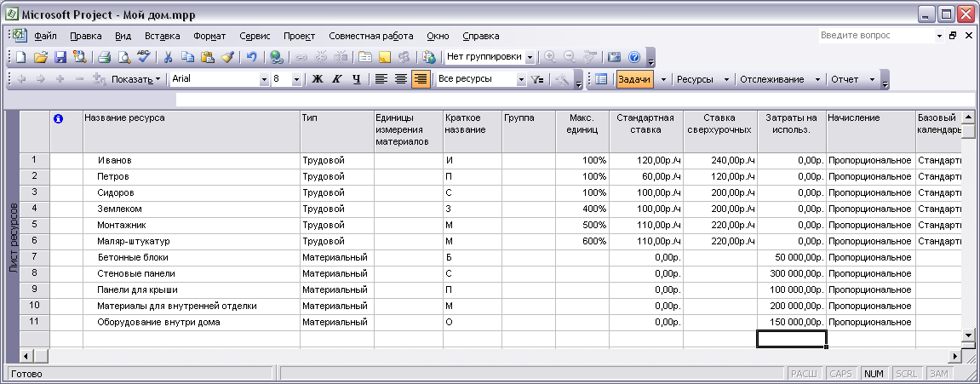
Task: Open the Вид menu
Action: [123, 37]
